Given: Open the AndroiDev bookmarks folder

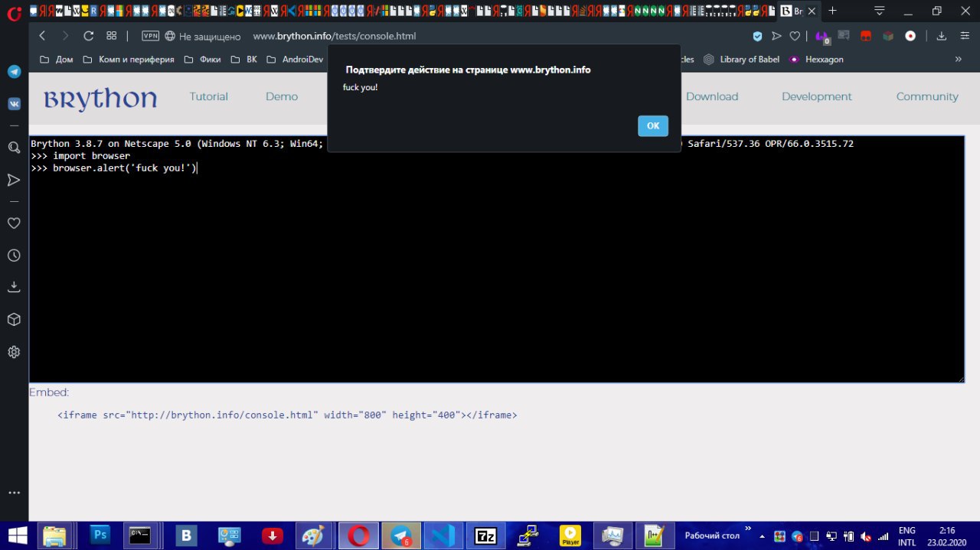Looking at the screenshot, I should click(x=294, y=59).
